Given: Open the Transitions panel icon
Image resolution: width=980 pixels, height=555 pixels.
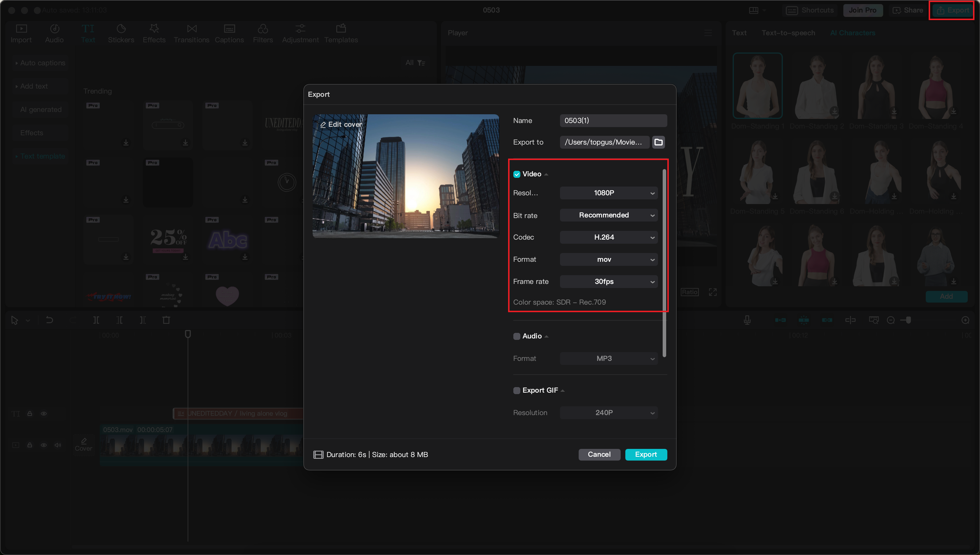Looking at the screenshot, I should tap(192, 29).
